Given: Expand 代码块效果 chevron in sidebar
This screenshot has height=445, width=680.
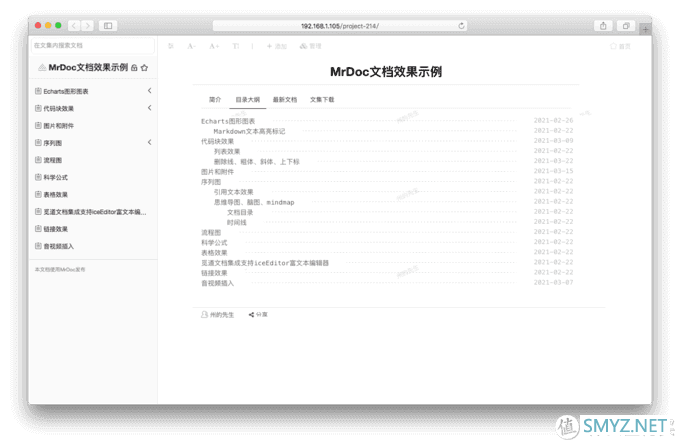Looking at the screenshot, I should [149, 108].
